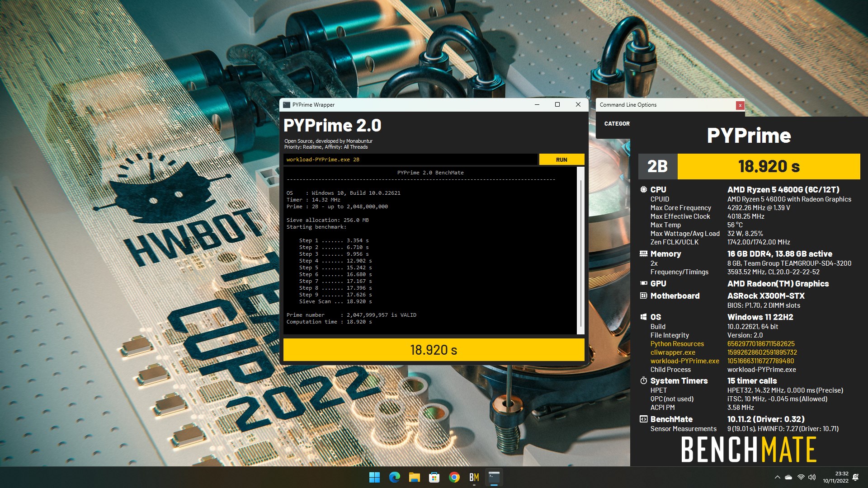Click the hash value 65629770186711582625
Image resolution: width=868 pixels, height=488 pixels.
[x=761, y=344]
